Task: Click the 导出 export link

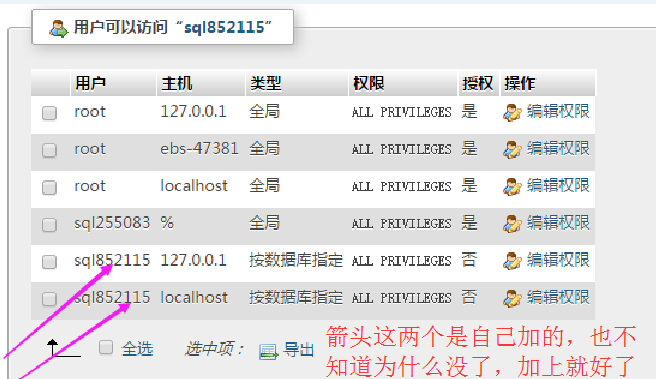Action: [x=299, y=349]
